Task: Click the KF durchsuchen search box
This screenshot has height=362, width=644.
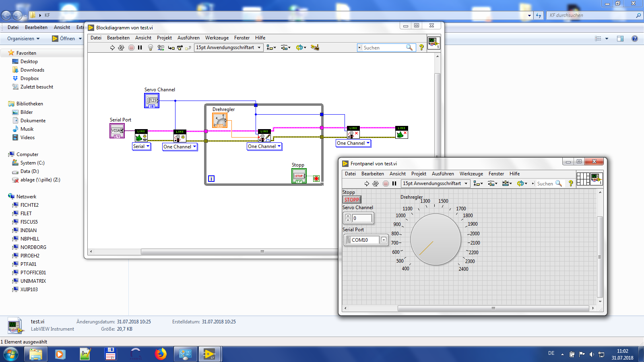Action: [x=595, y=15]
